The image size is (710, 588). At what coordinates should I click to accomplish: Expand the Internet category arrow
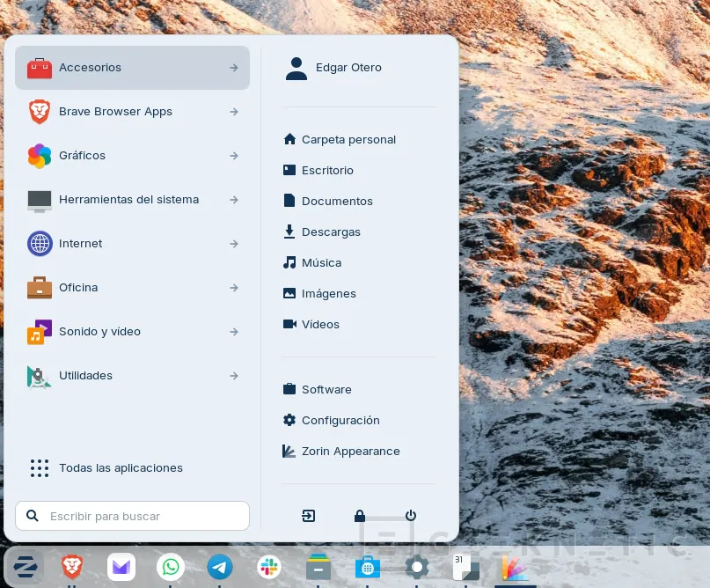[x=233, y=244]
